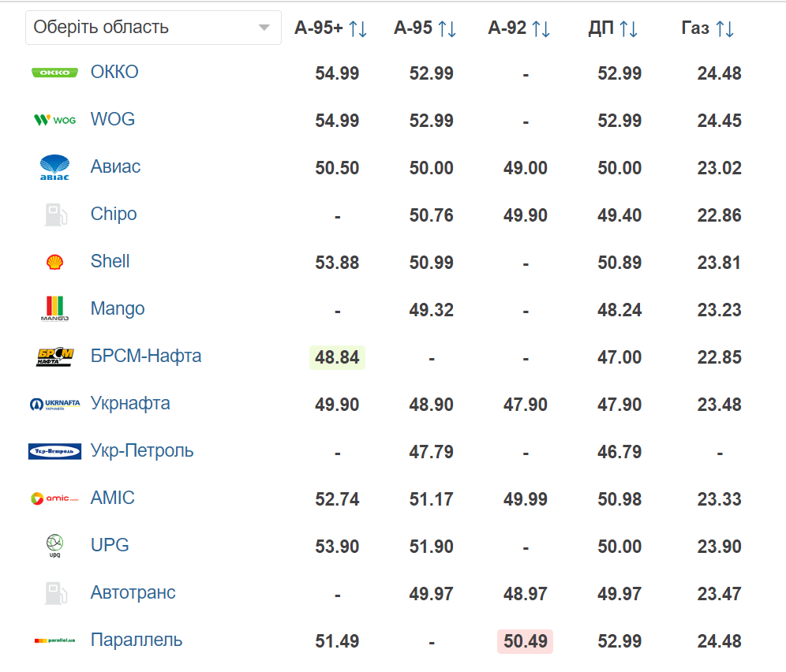Sort by ДП diesel column arrows

coord(628,28)
